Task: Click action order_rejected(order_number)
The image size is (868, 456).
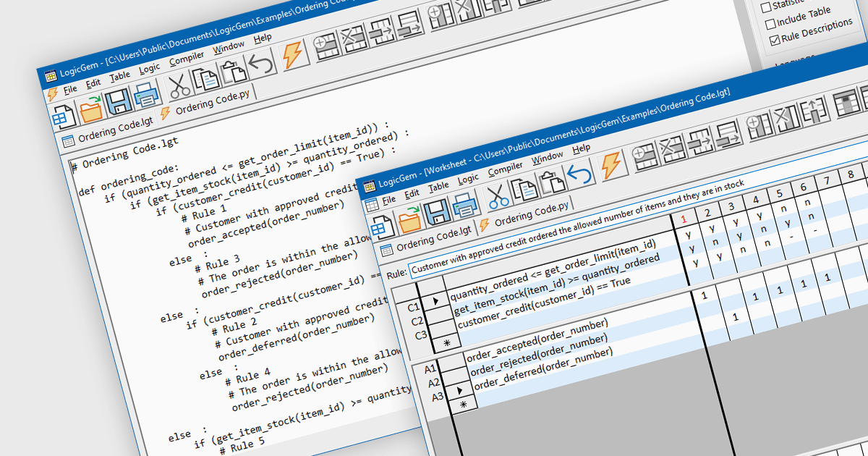Action: [538, 355]
